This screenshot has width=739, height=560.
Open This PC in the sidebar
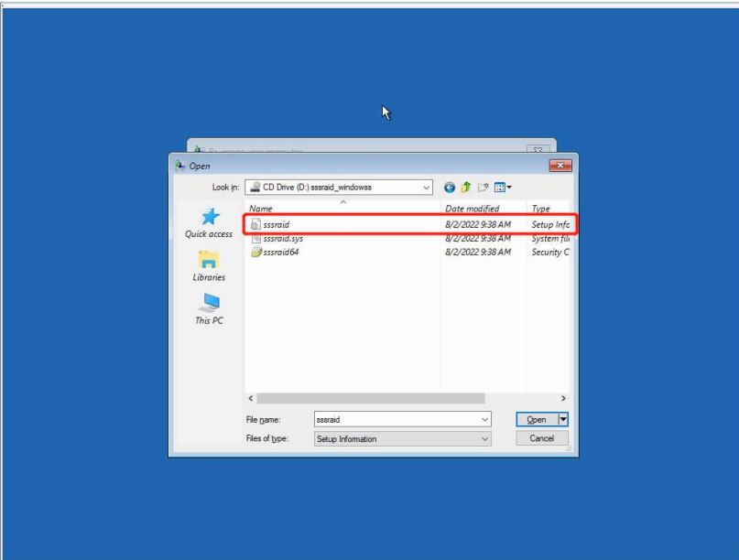pos(209,309)
